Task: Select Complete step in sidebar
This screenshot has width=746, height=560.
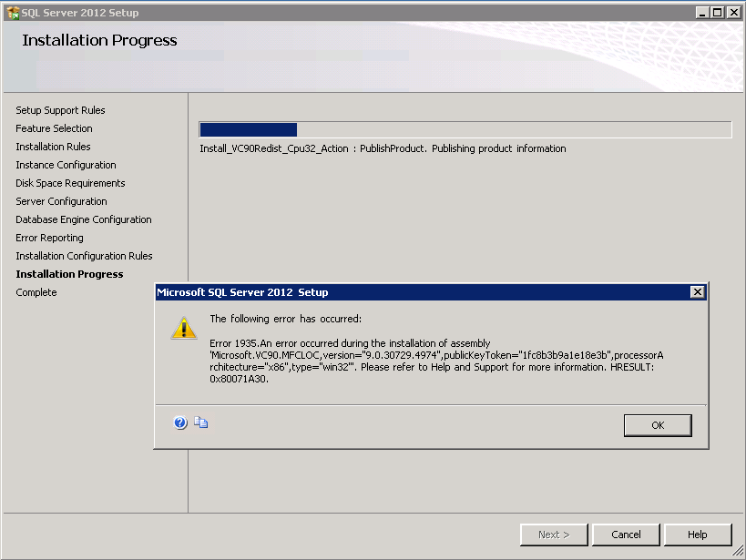Action: [x=36, y=292]
